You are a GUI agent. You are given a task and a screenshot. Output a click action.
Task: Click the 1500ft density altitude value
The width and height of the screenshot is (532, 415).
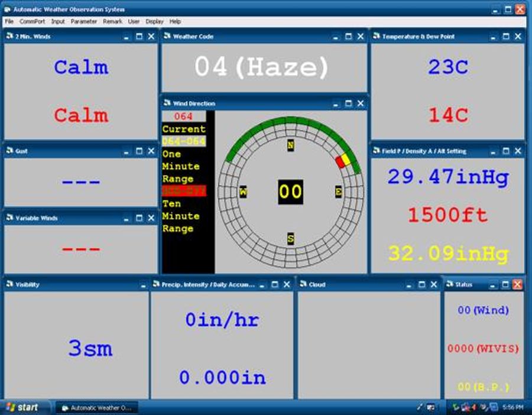(448, 215)
